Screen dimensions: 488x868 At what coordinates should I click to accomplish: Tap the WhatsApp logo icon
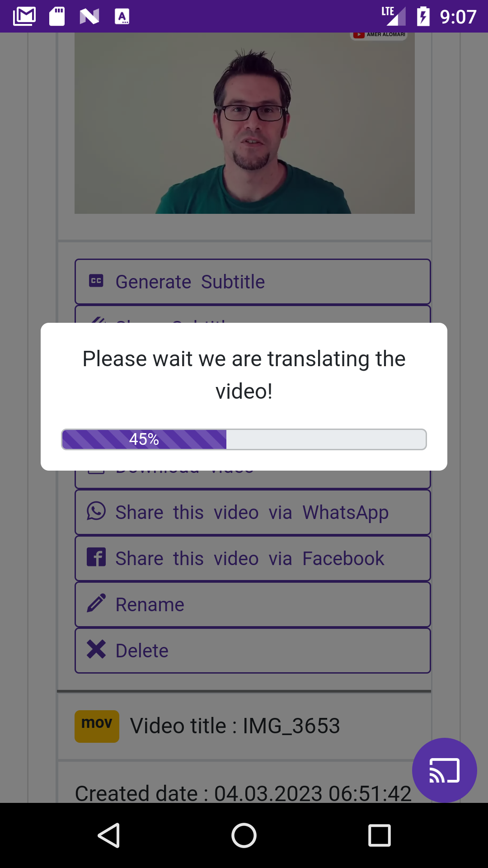pyautogui.click(x=96, y=511)
